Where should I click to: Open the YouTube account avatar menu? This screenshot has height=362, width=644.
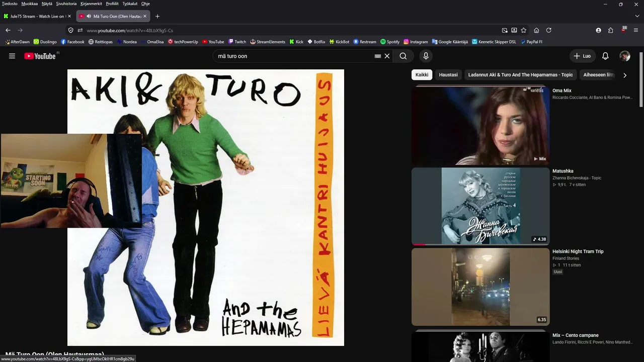625,56
